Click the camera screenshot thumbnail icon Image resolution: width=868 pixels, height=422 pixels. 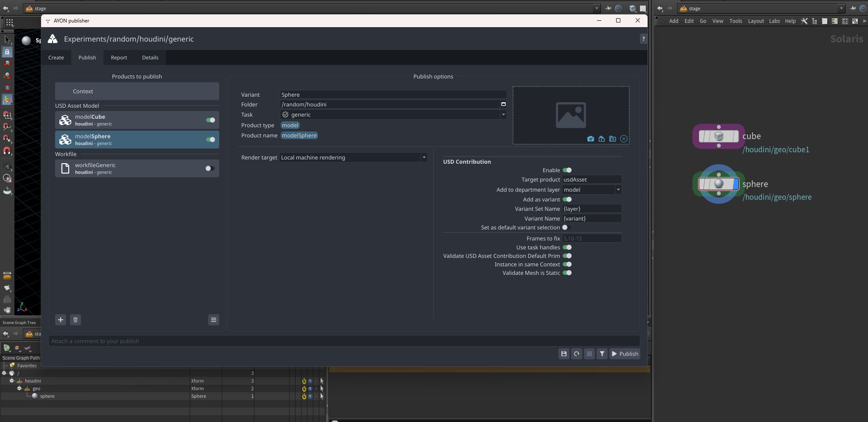click(x=590, y=139)
